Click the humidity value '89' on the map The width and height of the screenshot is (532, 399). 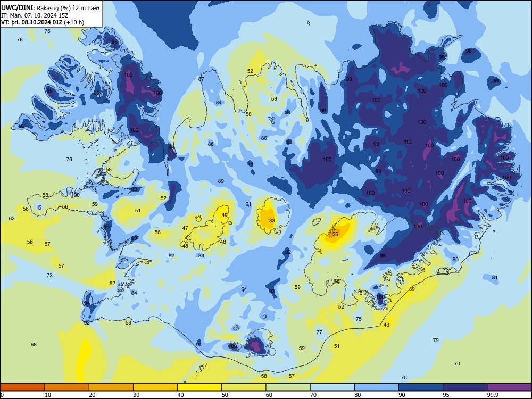(221, 181)
